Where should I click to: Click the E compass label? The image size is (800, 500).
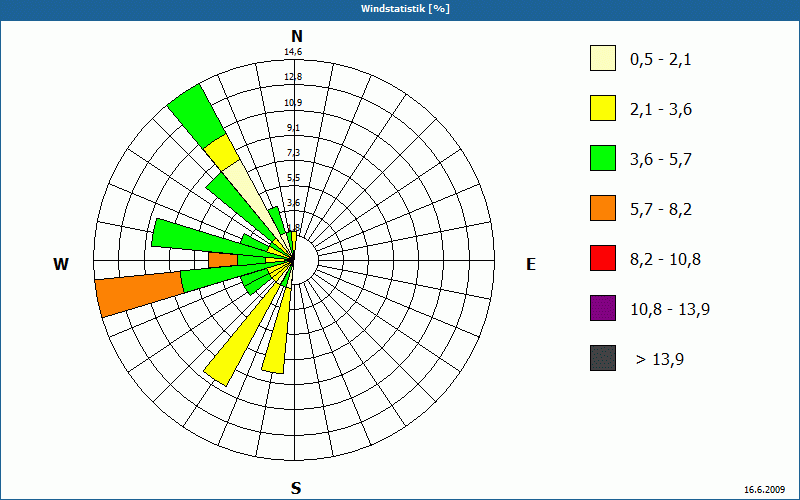click(531, 264)
